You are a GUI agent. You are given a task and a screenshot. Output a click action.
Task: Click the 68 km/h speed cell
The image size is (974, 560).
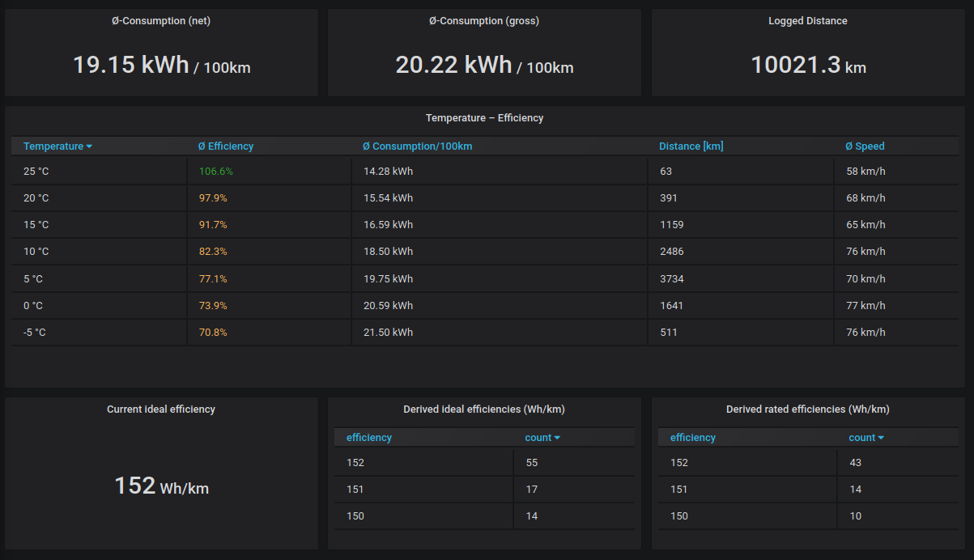pos(896,198)
